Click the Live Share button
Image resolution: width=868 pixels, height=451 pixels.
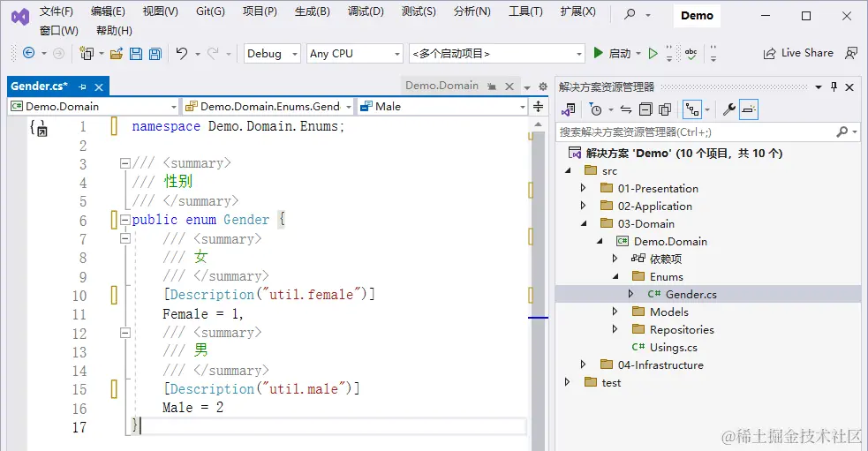[798, 53]
